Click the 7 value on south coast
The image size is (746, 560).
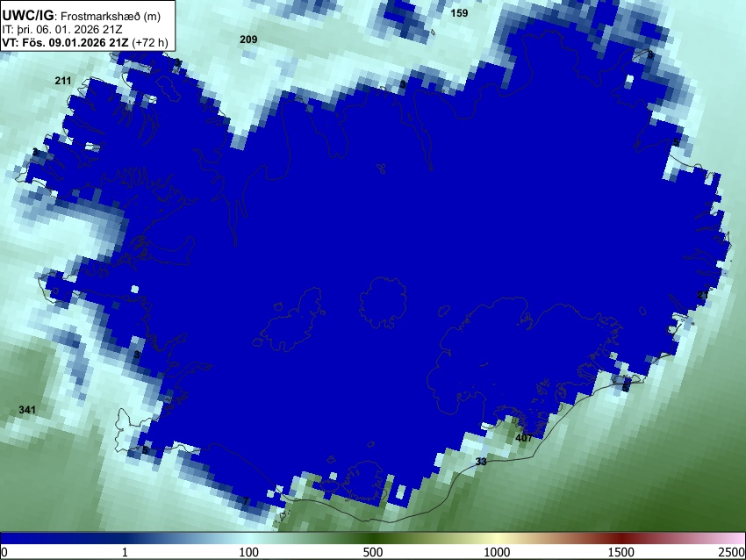246,501
